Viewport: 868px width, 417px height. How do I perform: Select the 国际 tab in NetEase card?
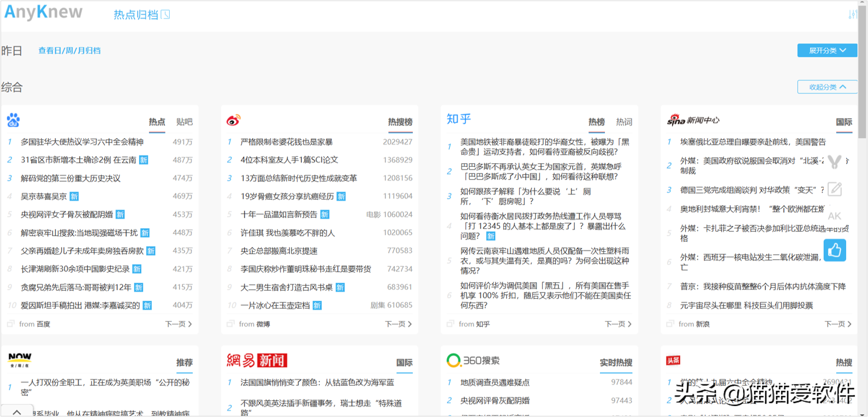(x=405, y=362)
